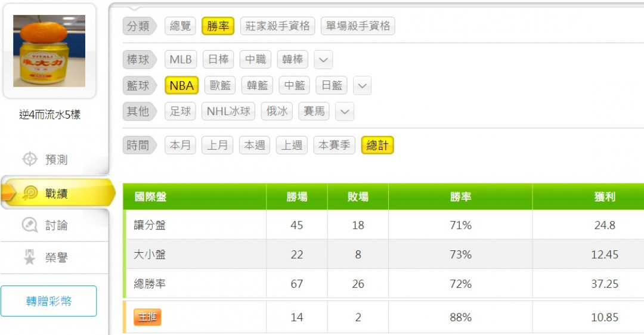Click the 12.45 profit value
This screenshot has height=335, width=644.
(x=605, y=255)
